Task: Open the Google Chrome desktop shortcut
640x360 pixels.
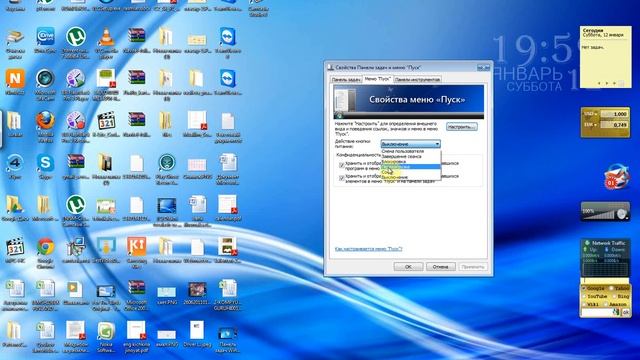Action: click(45, 247)
